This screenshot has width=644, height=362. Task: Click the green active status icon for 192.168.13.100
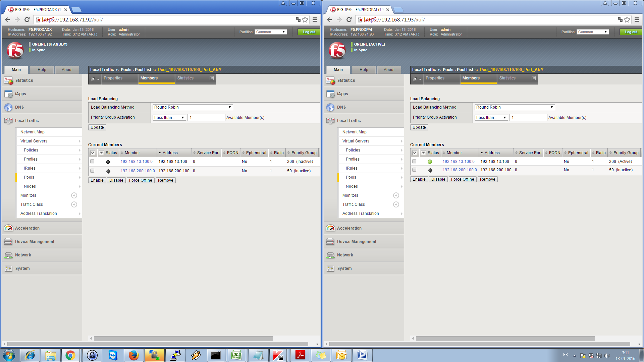tap(430, 162)
